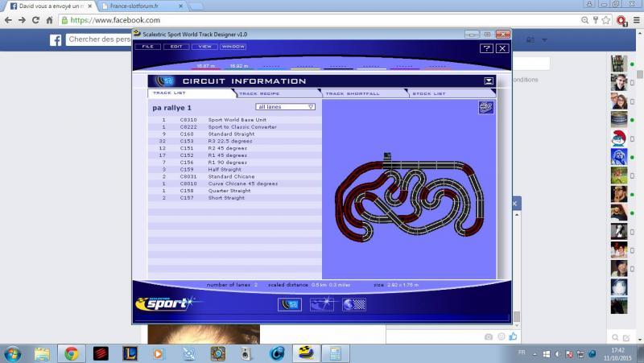This screenshot has width=644, height=363.
Task: Open the Window menu
Action: pyautogui.click(x=233, y=47)
